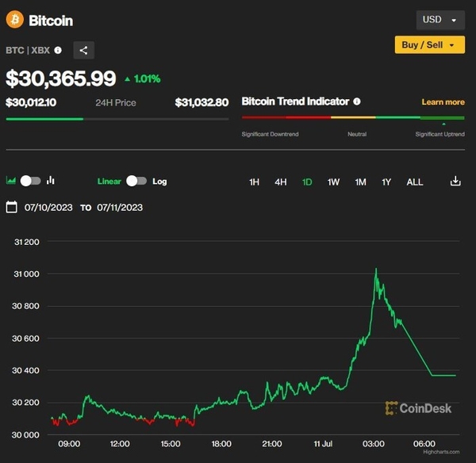Image resolution: width=476 pixels, height=463 pixels.
Task: Select the candlestick bar chart icon
Action: click(51, 181)
